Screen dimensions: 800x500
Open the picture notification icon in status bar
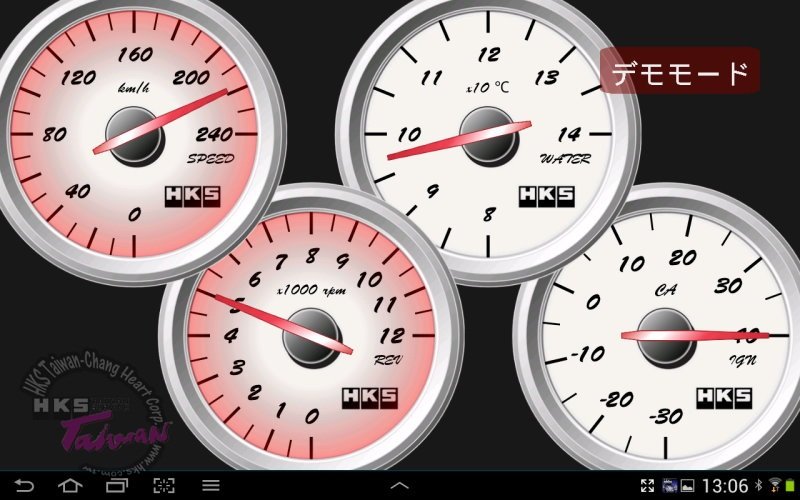(688, 485)
